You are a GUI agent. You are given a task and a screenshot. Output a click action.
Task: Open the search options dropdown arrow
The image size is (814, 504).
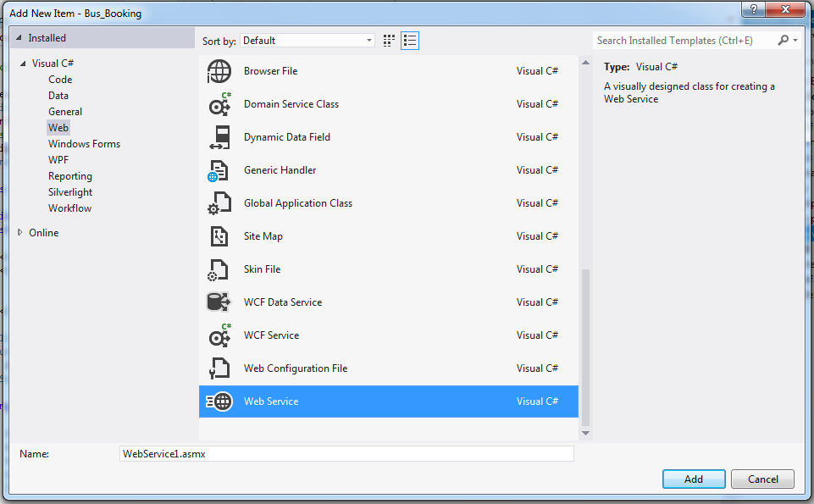point(795,40)
